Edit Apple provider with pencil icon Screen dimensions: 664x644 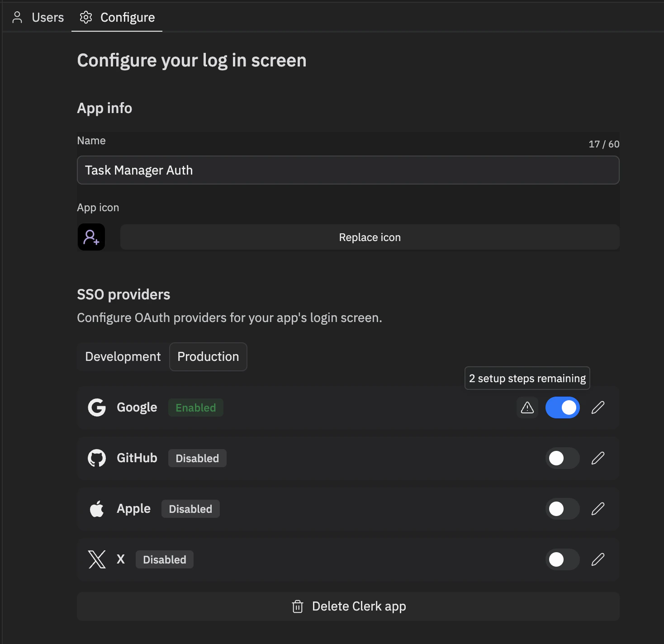pyautogui.click(x=598, y=509)
